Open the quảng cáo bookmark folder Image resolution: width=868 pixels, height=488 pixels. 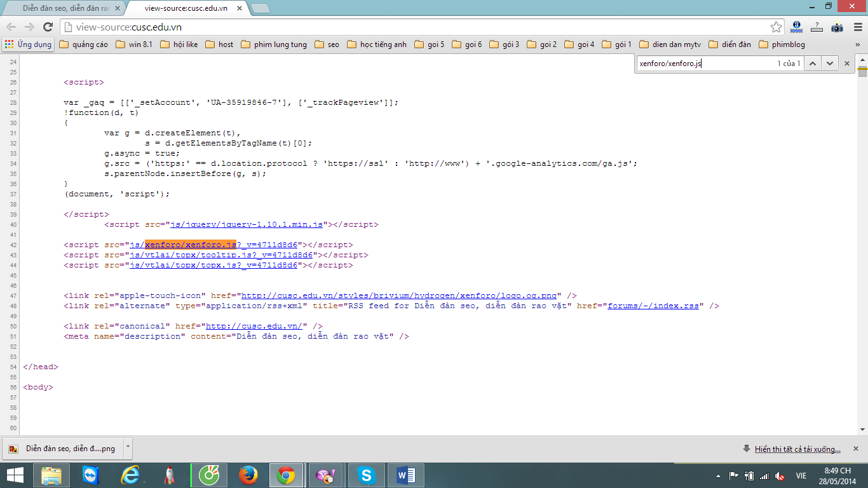point(83,44)
